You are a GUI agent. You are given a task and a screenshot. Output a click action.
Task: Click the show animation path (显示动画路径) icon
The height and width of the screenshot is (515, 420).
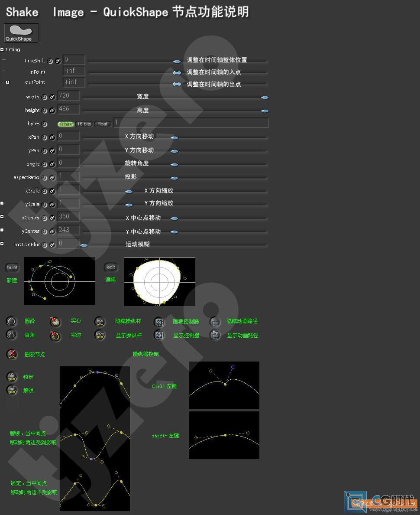pos(215,336)
